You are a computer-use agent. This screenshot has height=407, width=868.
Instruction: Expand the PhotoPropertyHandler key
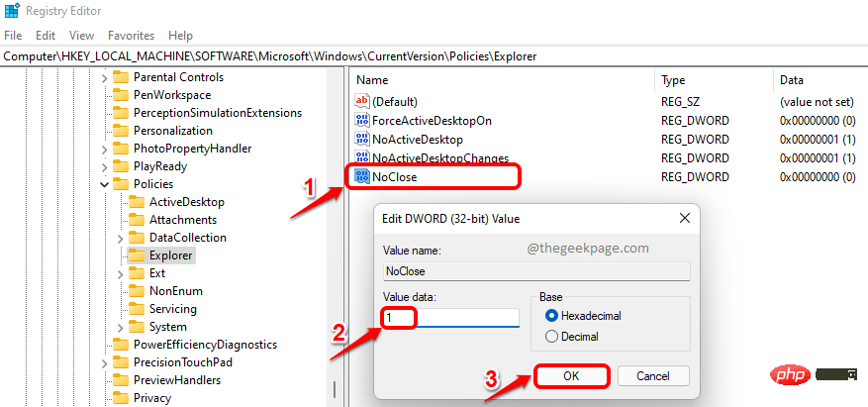pyautogui.click(x=104, y=149)
